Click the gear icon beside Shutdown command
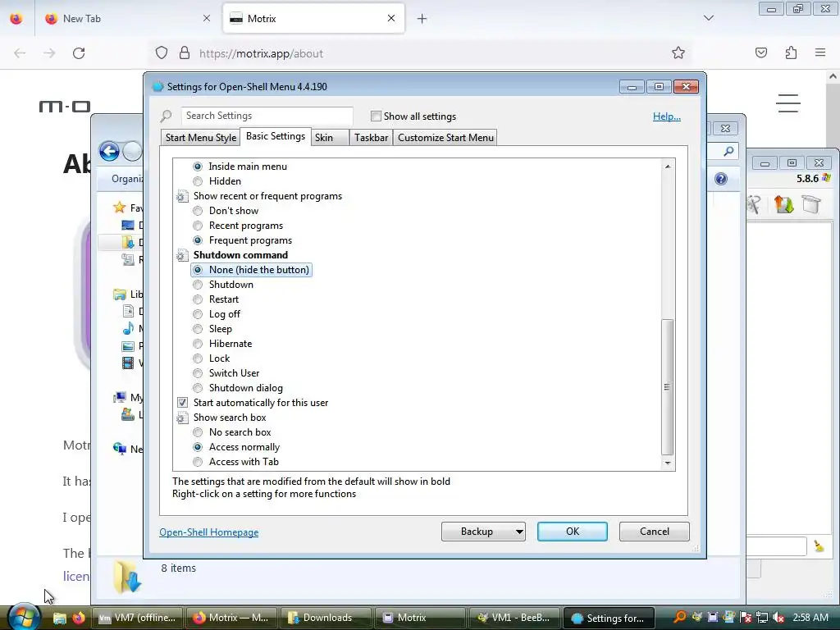 point(182,256)
